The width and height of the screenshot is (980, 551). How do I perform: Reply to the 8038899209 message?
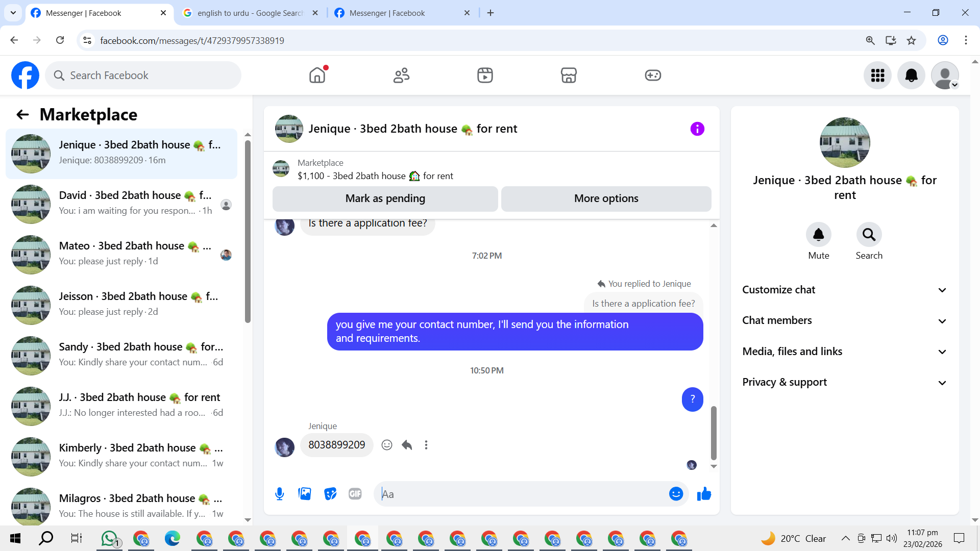tap(407, 445)
